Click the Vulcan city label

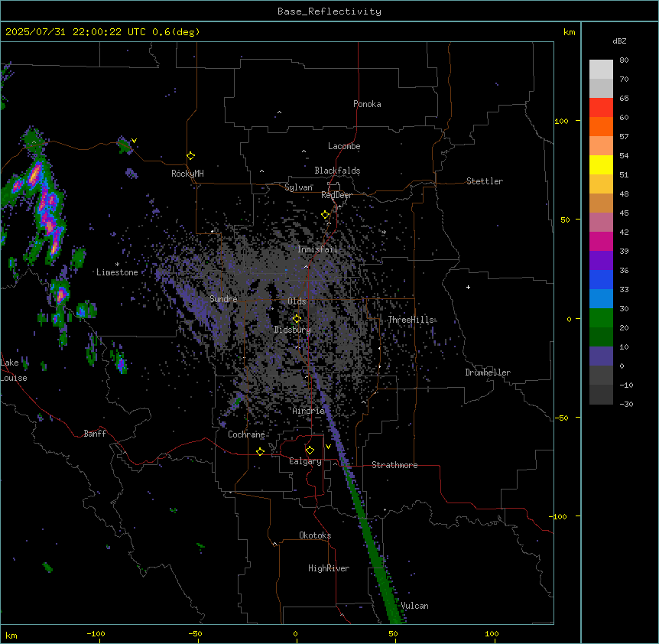pyautogui.click(x=414, y=606)
